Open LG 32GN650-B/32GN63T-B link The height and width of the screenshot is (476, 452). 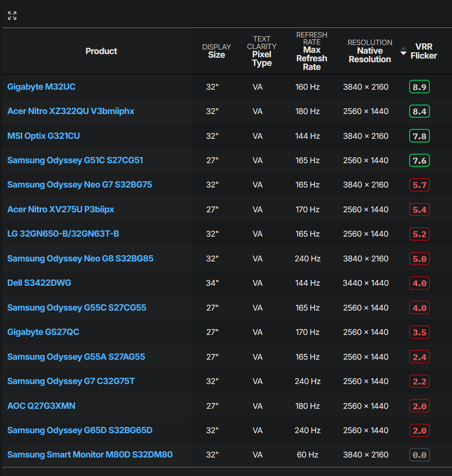[63, 234]
